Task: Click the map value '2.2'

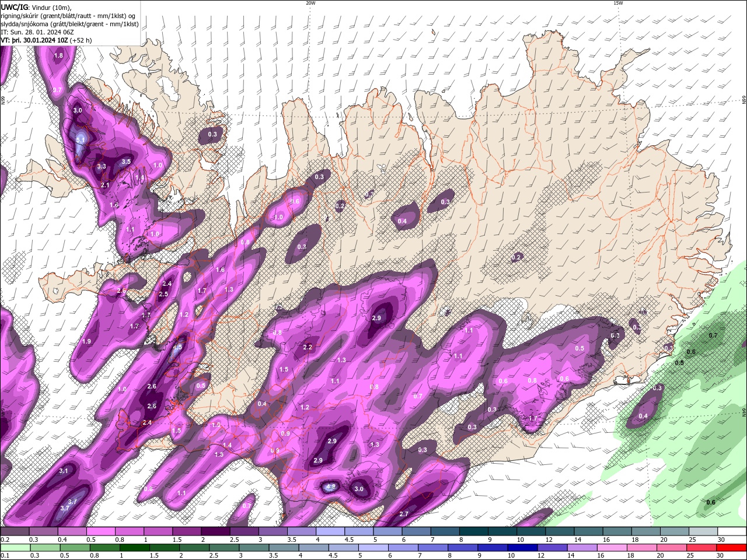Action: tap(308, 347)
